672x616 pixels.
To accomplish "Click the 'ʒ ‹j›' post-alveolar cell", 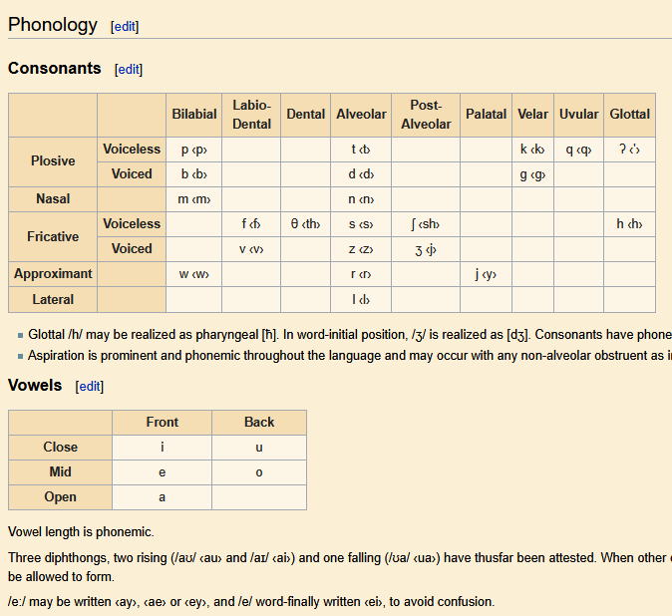I will 426,249.
